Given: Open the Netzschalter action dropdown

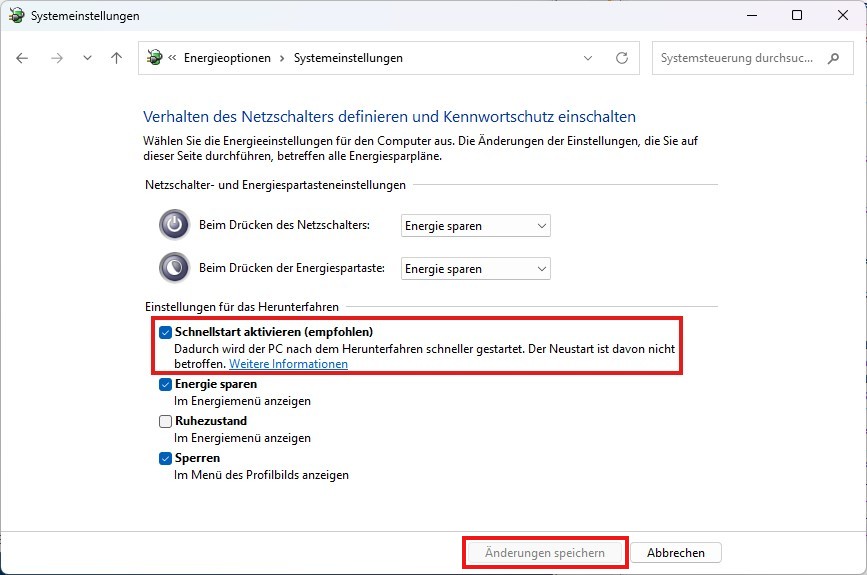Looking at the screenshot, I should coord(476,226).
